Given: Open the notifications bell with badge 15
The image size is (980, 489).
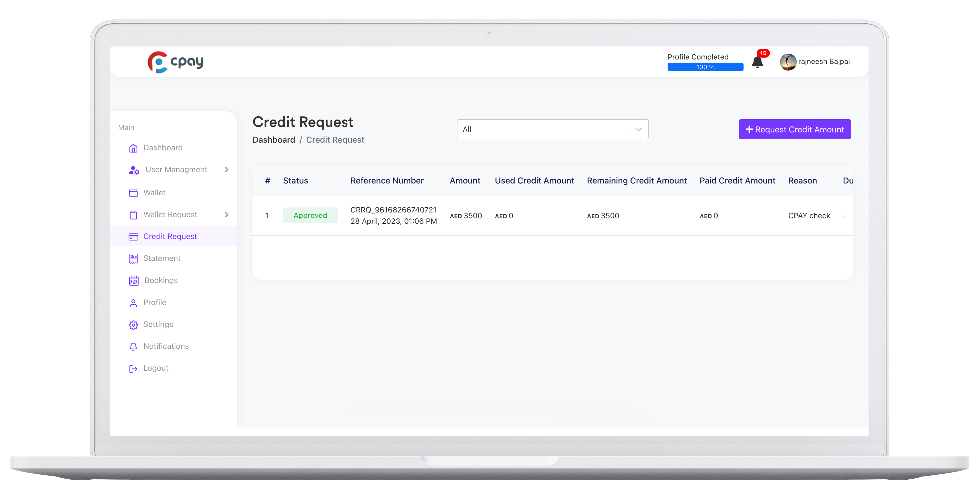Looking at the screenshot, I should click(x=758, y=62).
